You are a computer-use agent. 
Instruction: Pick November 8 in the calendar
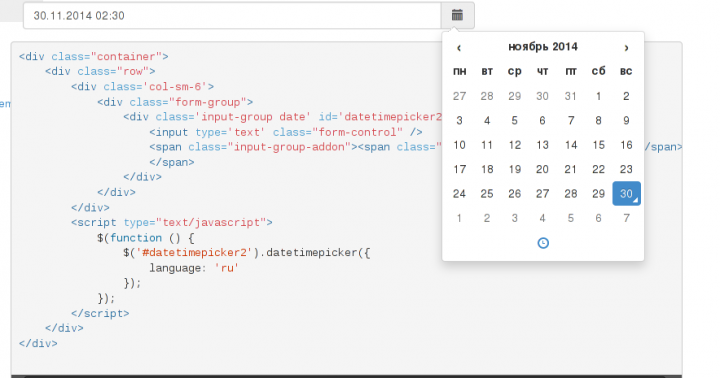pos(598,120)
